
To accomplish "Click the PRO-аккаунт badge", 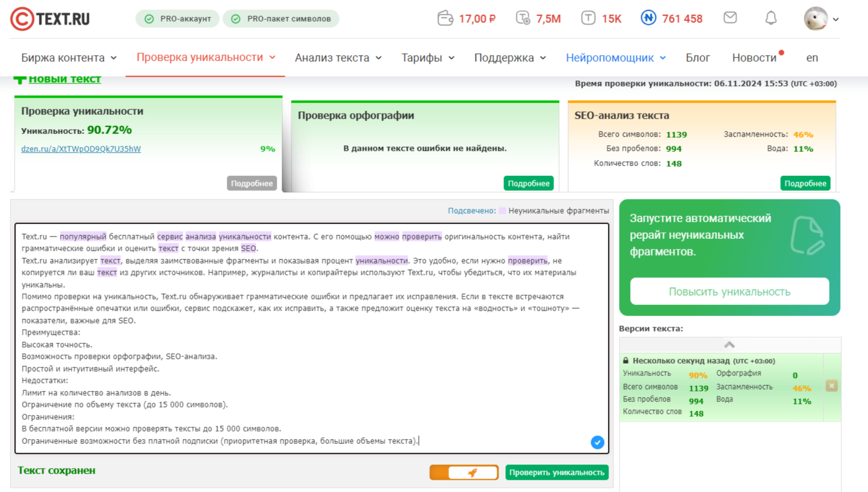I will (x=177, y=19).
